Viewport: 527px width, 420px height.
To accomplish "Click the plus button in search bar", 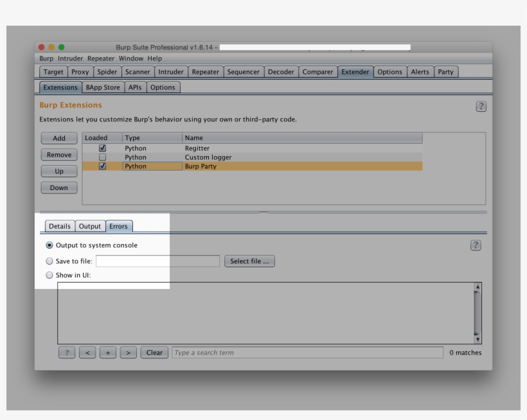I will 108,353.
